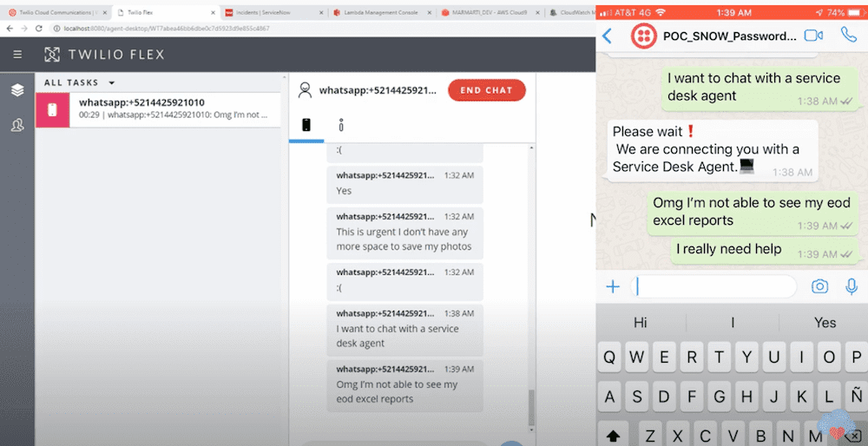
Task: Click the 'eod excel reports' Flex message
Action: click(x=404, y=385)
